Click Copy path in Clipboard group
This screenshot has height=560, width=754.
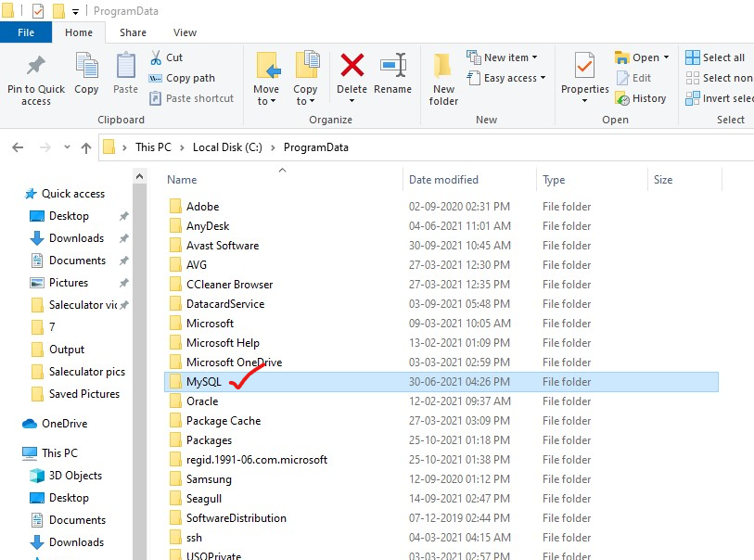tap(182, 78)
